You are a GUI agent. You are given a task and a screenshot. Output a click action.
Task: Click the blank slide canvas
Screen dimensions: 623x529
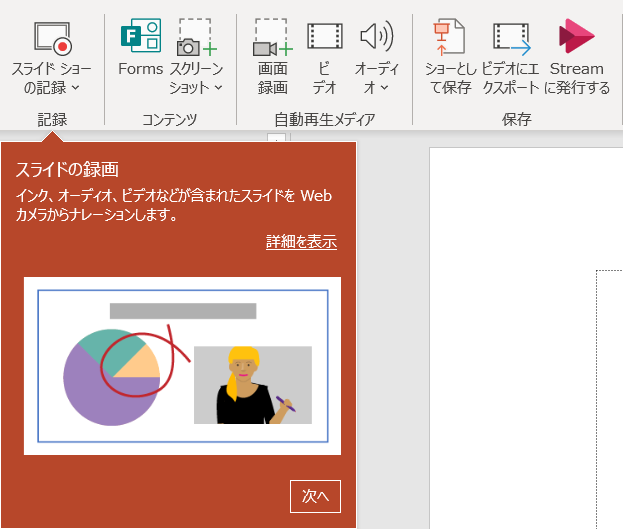coord(526,338)
